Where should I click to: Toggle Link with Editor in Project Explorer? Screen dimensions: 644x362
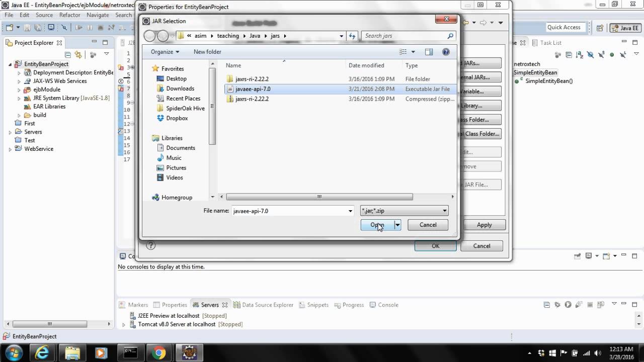78,54
